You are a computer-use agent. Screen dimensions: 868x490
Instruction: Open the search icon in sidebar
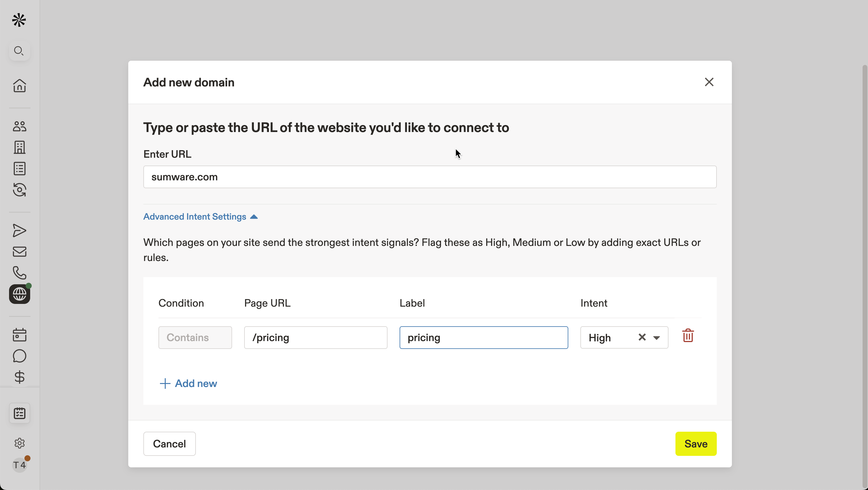19,51
